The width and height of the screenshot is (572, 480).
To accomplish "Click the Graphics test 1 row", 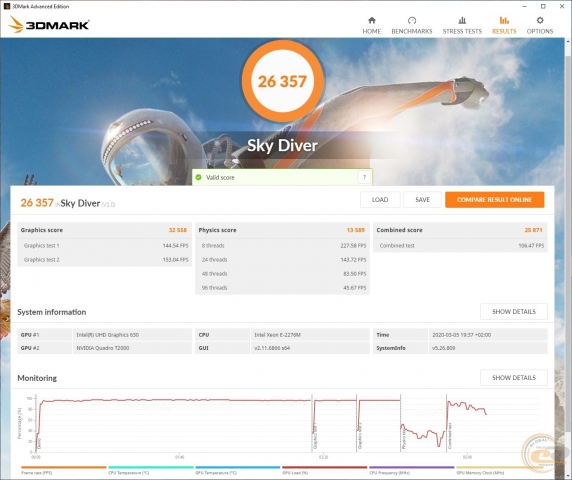I will click(104, 245).
